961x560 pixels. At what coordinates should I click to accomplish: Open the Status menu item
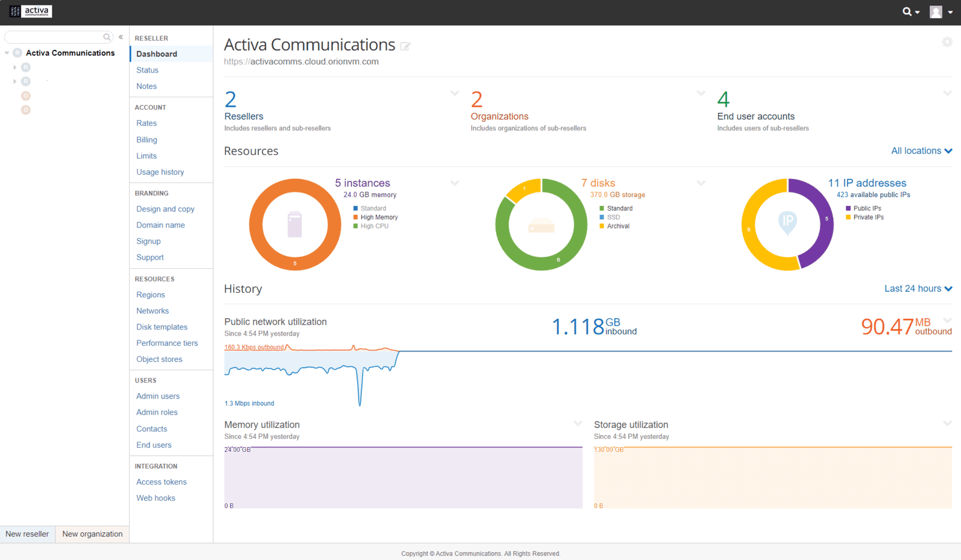click(147, 70)
